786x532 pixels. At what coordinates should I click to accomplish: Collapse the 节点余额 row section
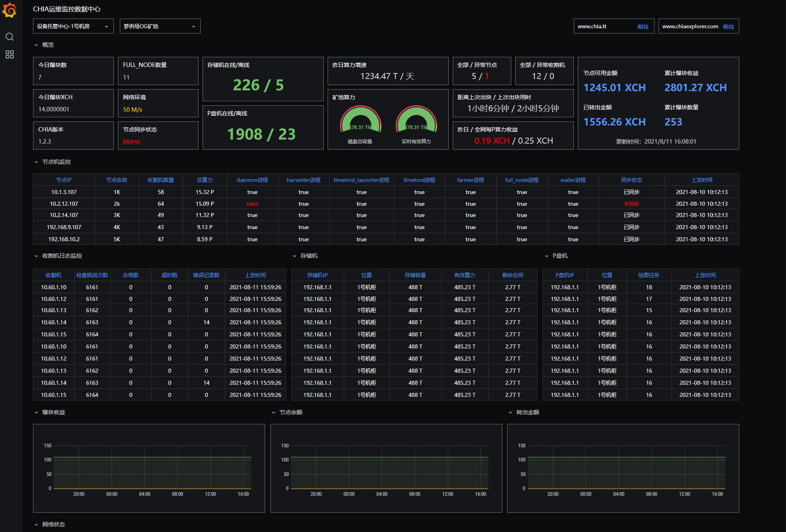coord(287,412)
